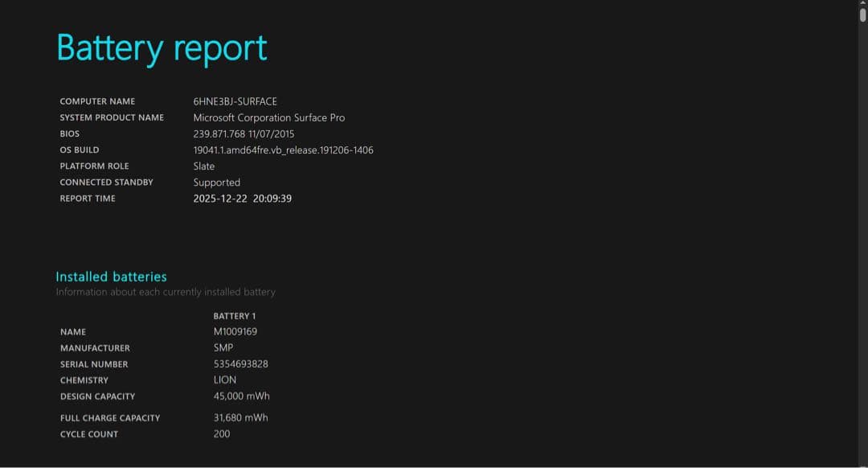
Task: Click the Battery report page title
Action: click(161, 47)
